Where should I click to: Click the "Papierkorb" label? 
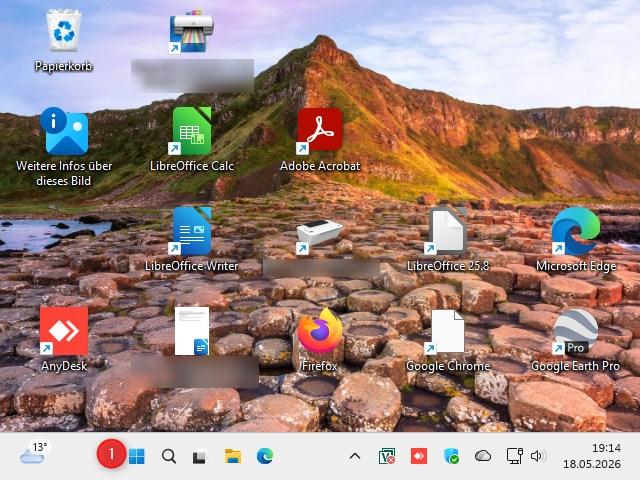[64, 66]
